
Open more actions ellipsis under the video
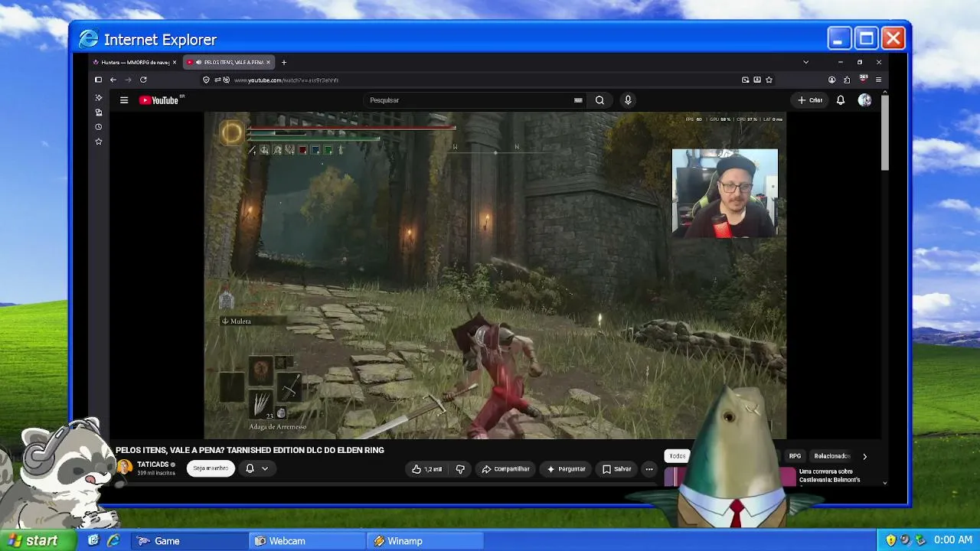point(649,469)
